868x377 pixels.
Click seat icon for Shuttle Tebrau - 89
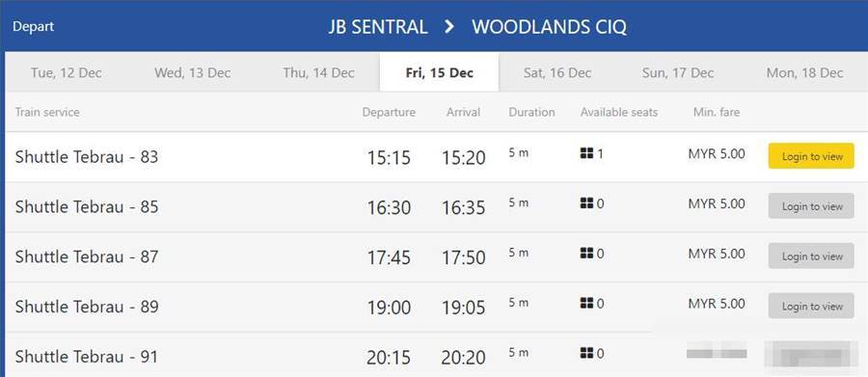586,303
